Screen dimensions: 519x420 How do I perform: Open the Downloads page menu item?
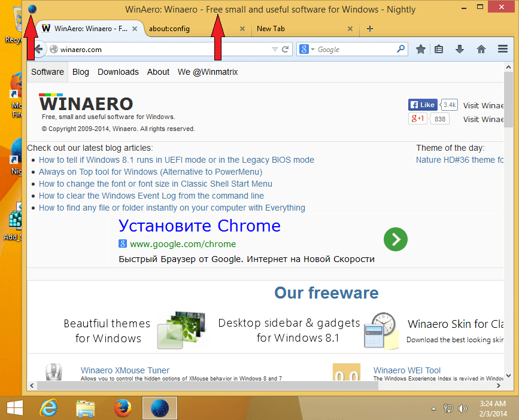pyautogui.click(x=118, y=72)
